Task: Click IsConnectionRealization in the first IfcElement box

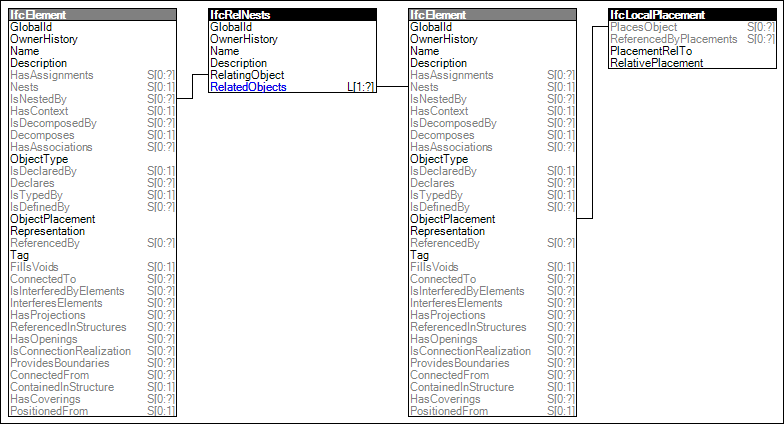Action: pos(70,351)
